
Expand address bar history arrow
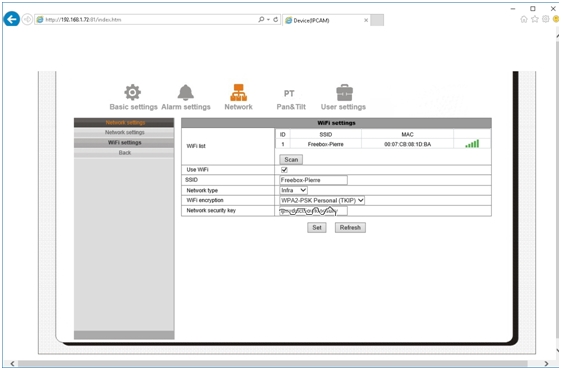pyautogui.click(x=268, y=20)
